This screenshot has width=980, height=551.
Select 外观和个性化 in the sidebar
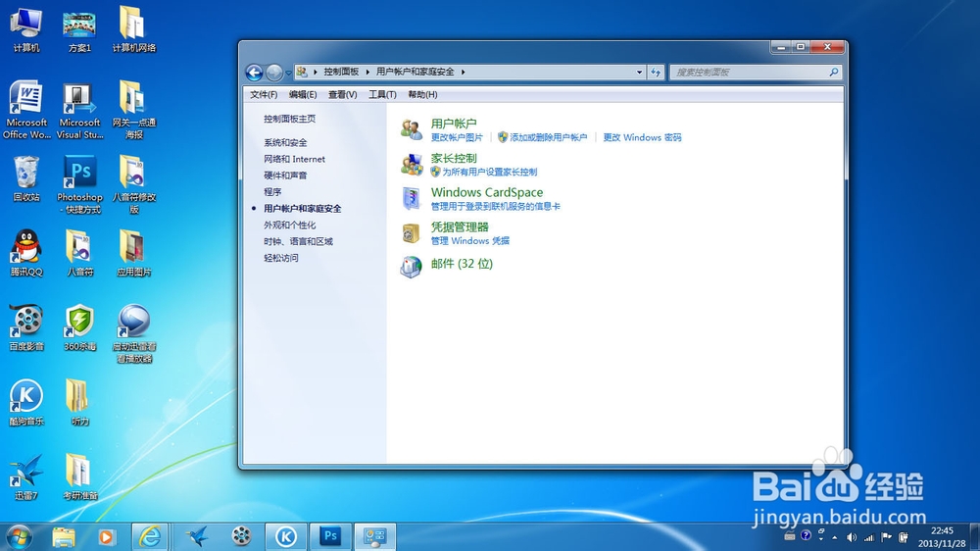pos(289,225)
